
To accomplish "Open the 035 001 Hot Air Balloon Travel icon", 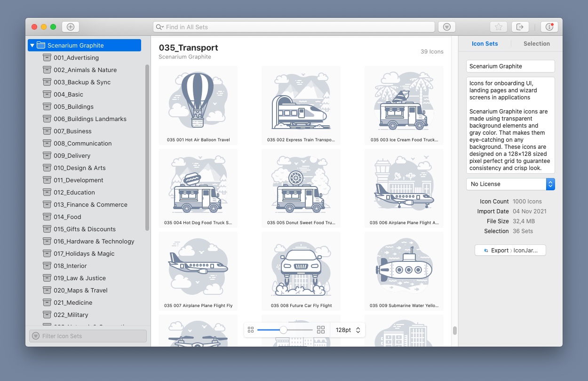I will click(198, 100).
